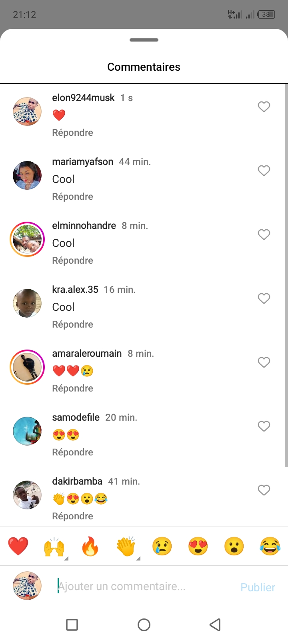Like the comment by elon9244musk

click(x=264, y=107)
